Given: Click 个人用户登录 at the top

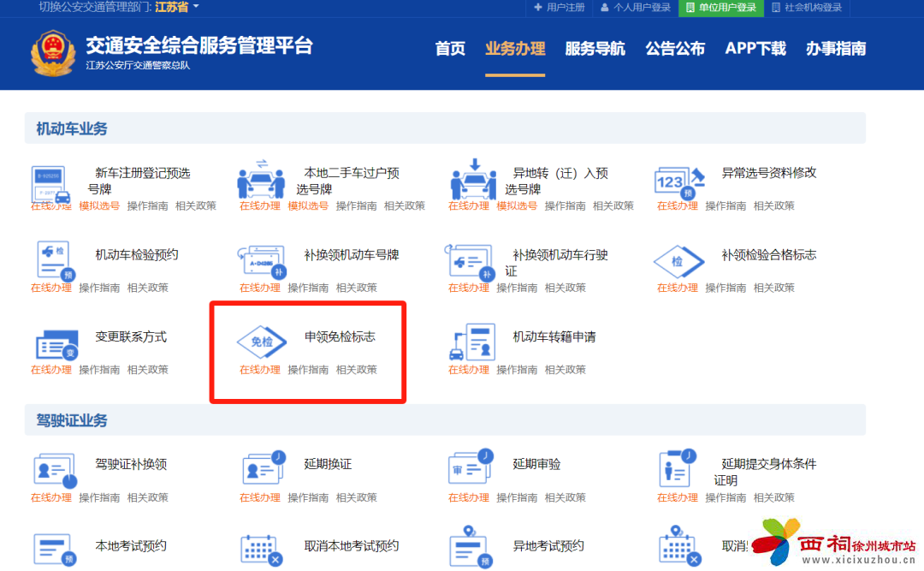Looking at the screenshot, I should pos(636,8).
